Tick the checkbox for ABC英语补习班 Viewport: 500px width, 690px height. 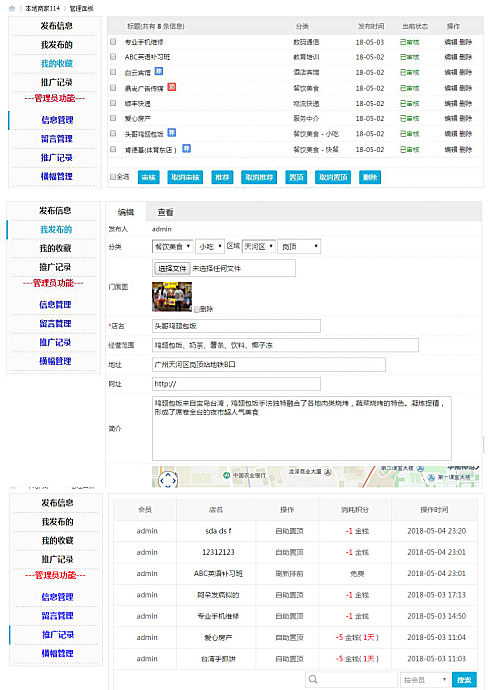[x=113, y=57]
